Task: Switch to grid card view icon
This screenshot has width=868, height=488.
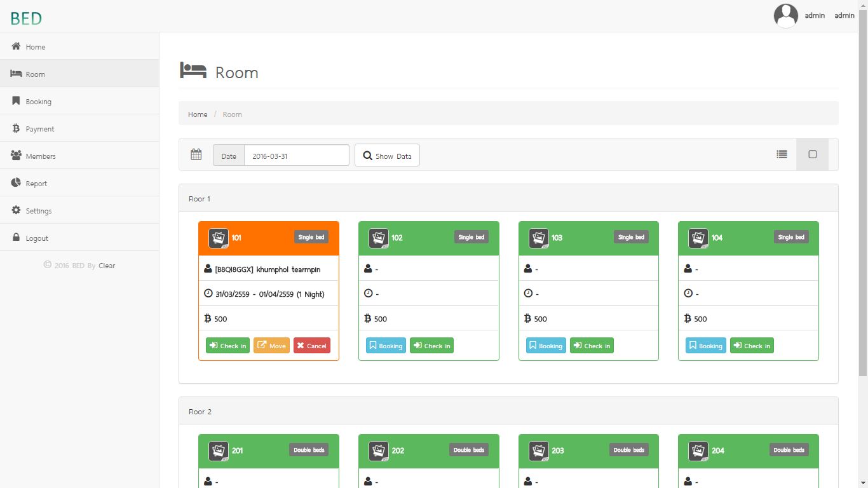Action: (x=812, y=154)
